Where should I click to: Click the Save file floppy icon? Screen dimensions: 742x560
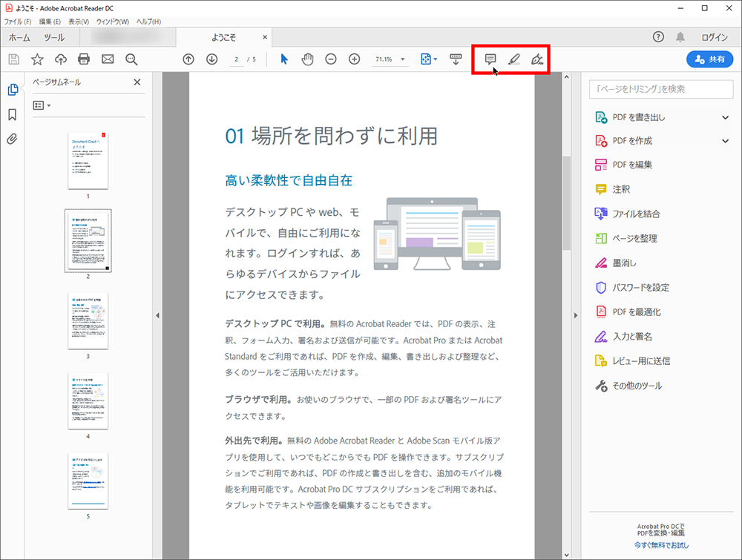pos(13,59)
